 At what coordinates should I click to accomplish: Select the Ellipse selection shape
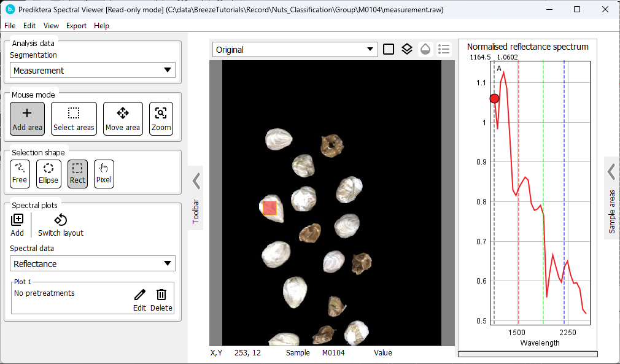pyautogui.click(x=48, y=174)
